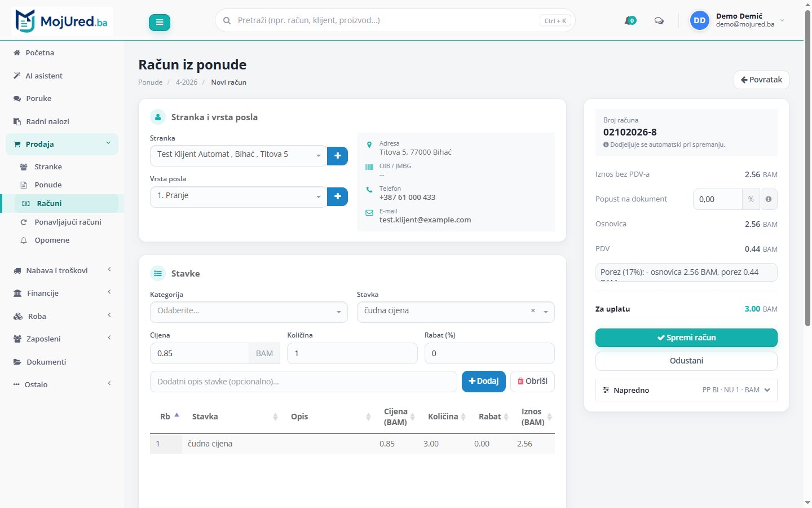Add new client plus button next to Stranka
Image resolution: width=812 pixels, height=508 pixels.
pos(337,156)
